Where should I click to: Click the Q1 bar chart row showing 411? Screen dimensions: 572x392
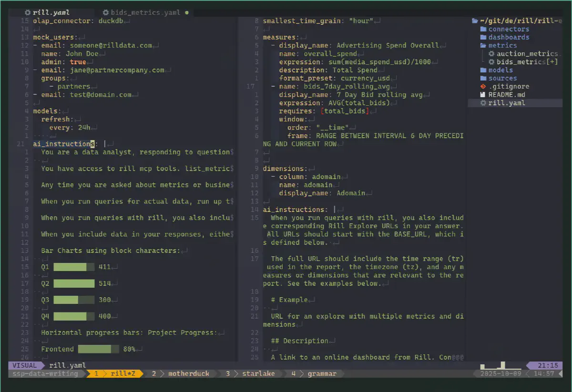pos(76,267)
